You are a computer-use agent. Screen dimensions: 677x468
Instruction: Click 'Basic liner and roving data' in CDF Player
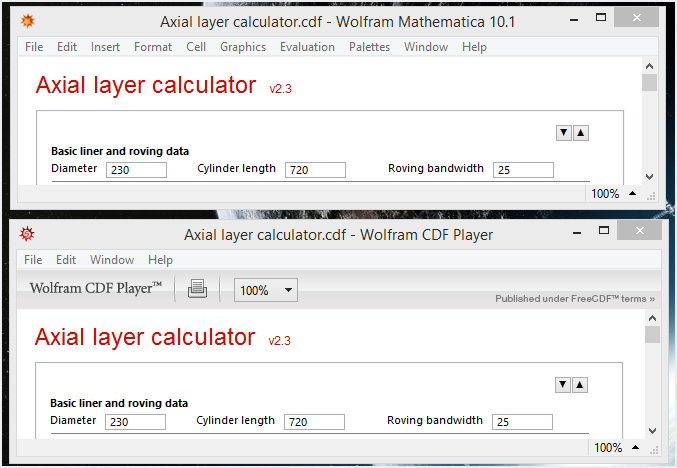[x=119, y=403]
